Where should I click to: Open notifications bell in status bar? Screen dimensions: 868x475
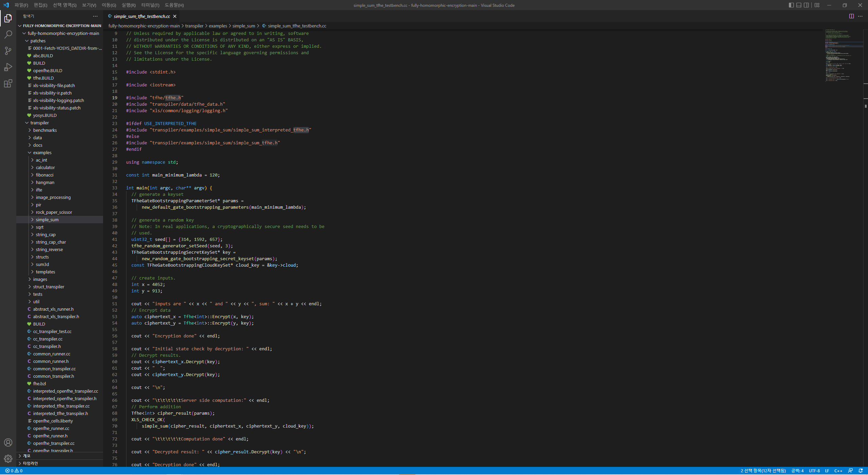click(x=861, y=471)
